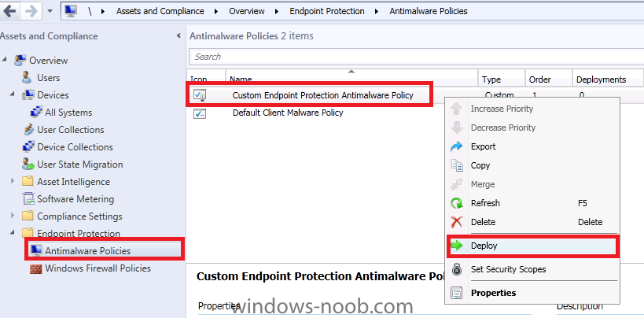Open Software Metering in the tree
The width and height of the screenshot is (644, 318).
[75, 198]
